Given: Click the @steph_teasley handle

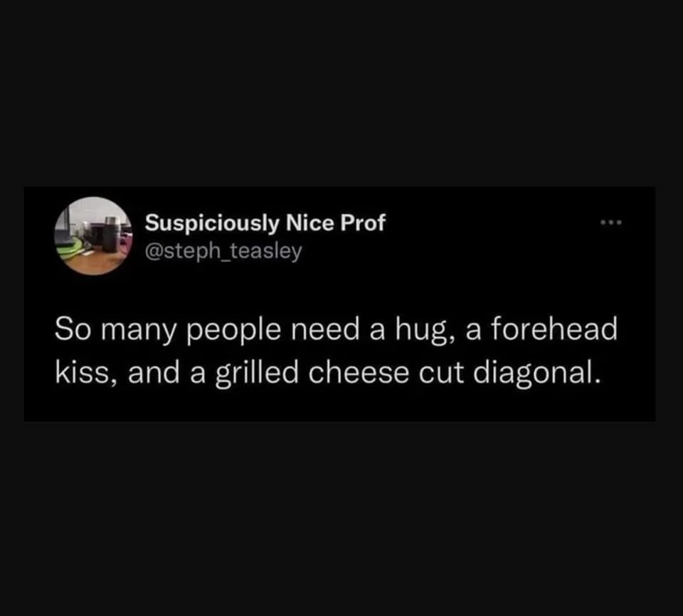Looking at the screenshot, I should (223, 251).
